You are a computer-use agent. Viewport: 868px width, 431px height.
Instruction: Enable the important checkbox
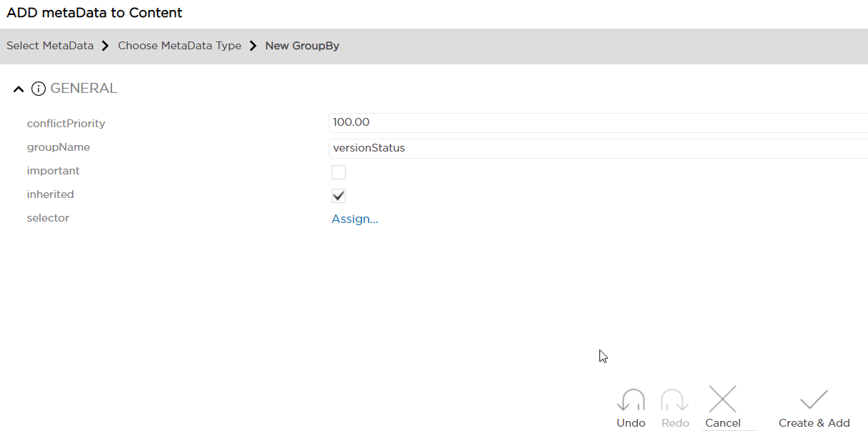pos(339,172)
